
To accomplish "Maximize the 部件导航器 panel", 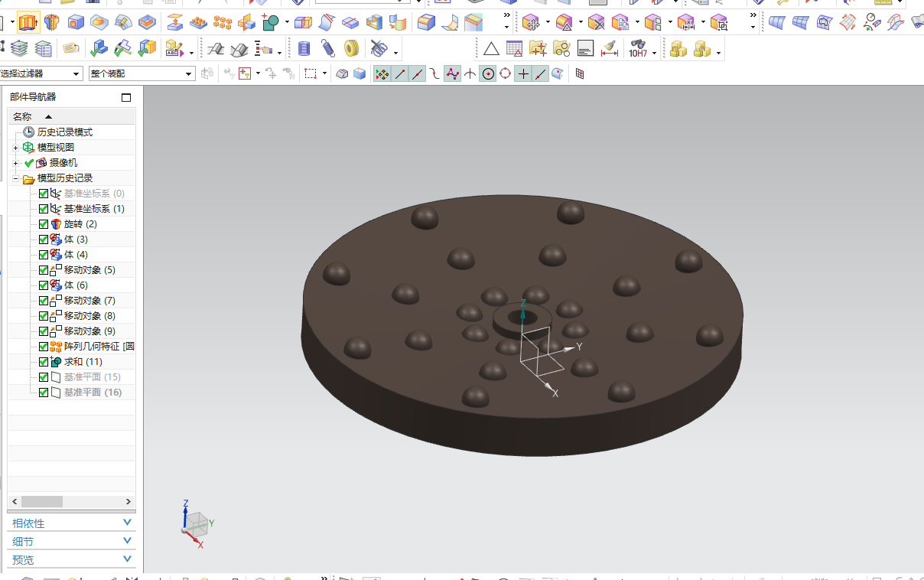I will pos(126,97).
